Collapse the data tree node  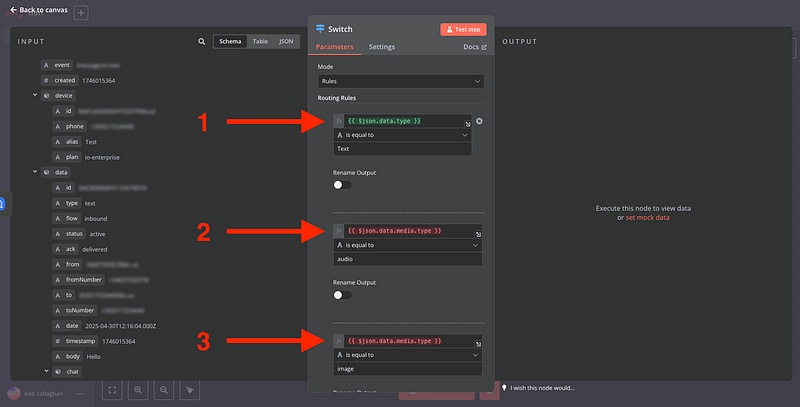tap(35, 172)
